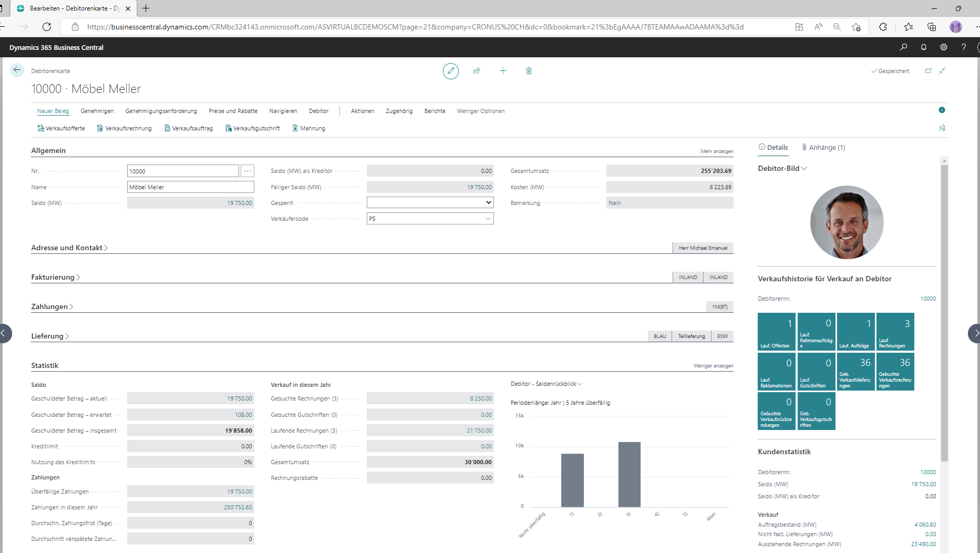Go to previous record arrow
The image size is (980, 553).
(x=4, y=333)
